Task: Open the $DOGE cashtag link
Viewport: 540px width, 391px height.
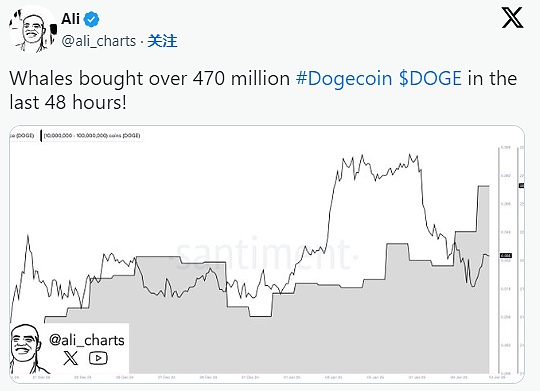Action: tap(430, 78)
